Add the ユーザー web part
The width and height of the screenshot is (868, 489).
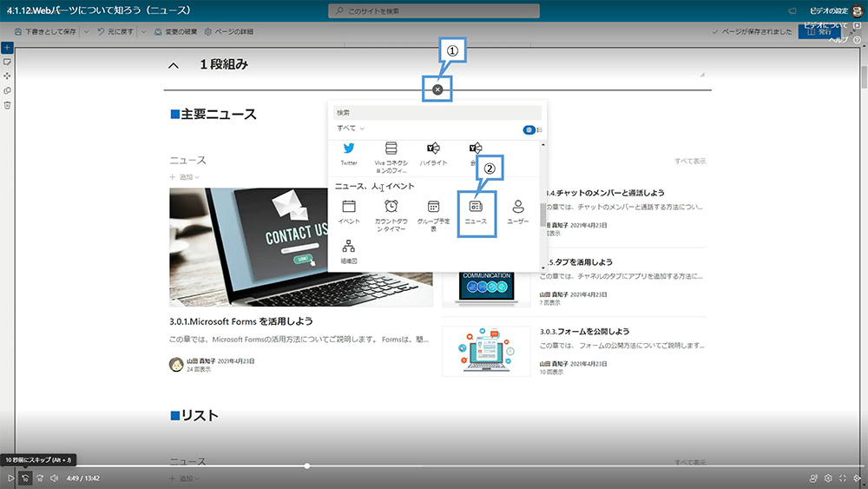518,213
